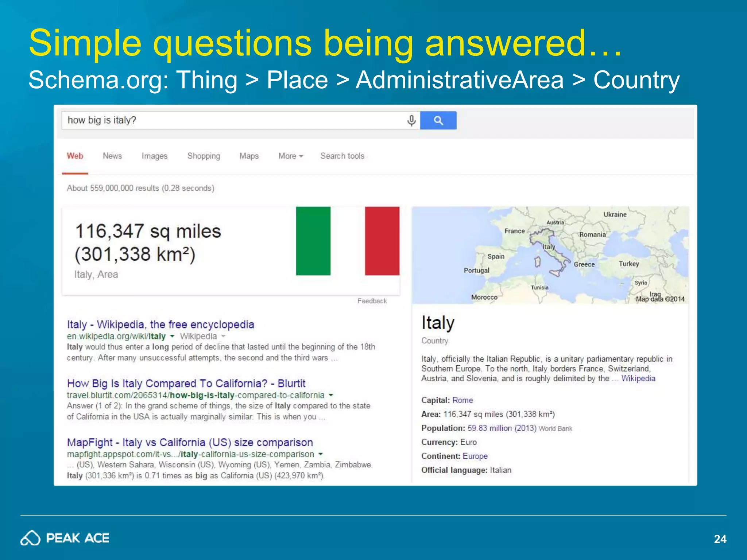Open Search tools
The image size is (747, 560).
[x=342, y=156]
